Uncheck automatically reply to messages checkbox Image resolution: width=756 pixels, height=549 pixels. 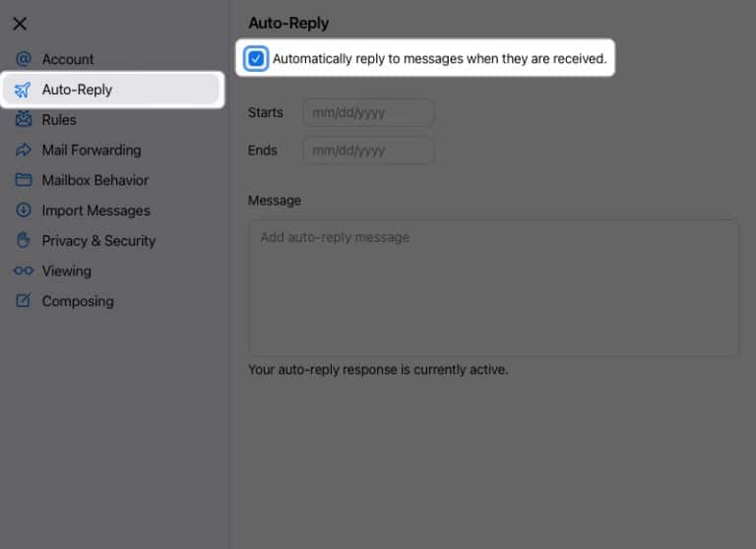tap(256, 59)
